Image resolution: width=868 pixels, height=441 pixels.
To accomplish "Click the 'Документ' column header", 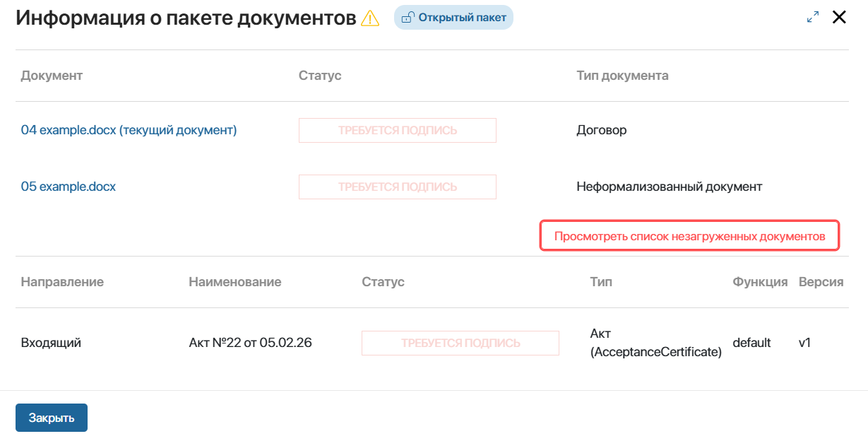I will tap(52, 76).
